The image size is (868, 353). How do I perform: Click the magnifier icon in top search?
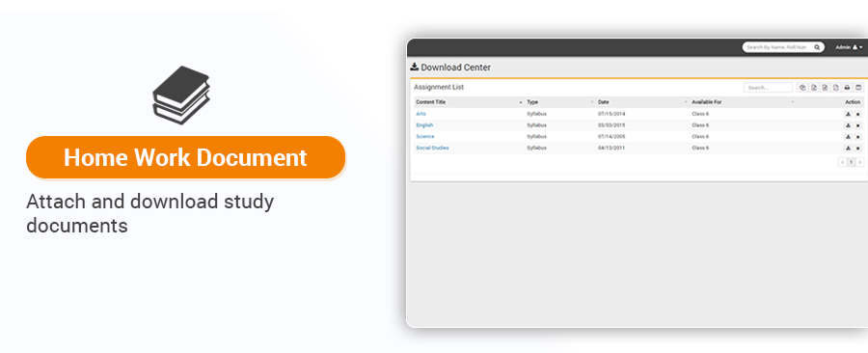(817, 47)
